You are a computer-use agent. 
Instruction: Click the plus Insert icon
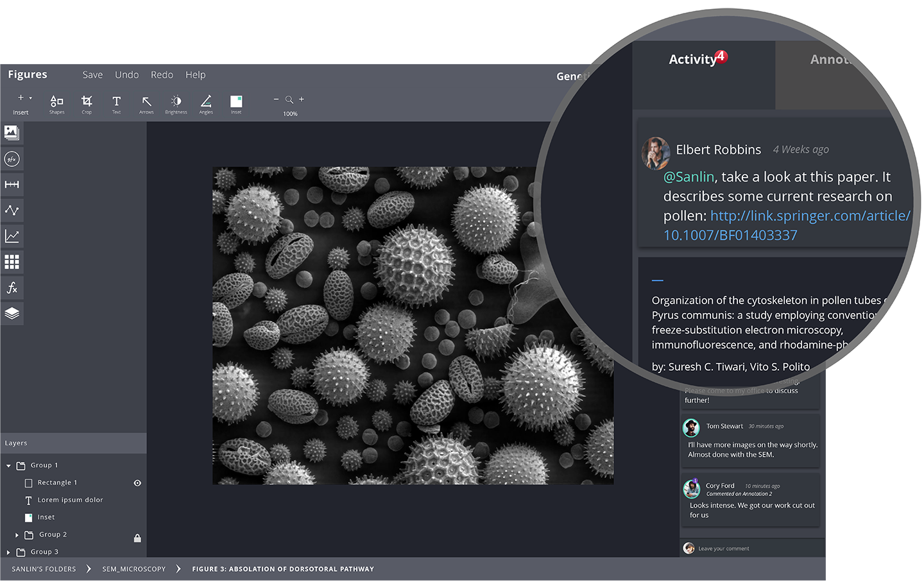pyautogui.click(x=21, y=98)
